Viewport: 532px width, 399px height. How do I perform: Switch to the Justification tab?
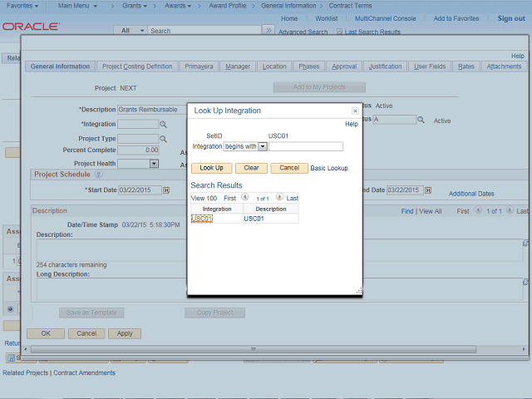tap(385, 66)
